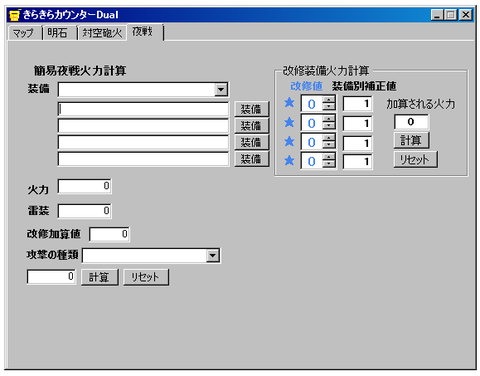
Task: Click the 雷装 value field
Action: [x=85, y=211]
